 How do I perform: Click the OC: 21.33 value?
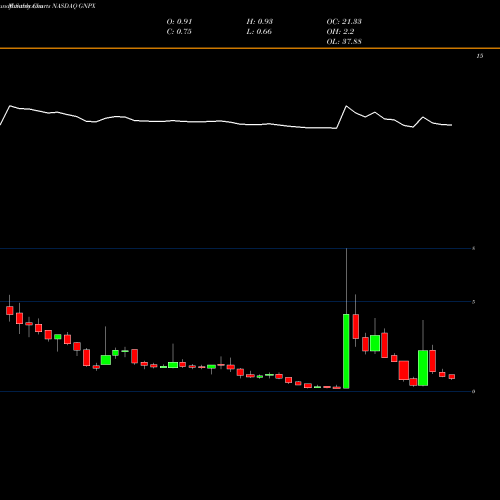(x=344, y=22)
